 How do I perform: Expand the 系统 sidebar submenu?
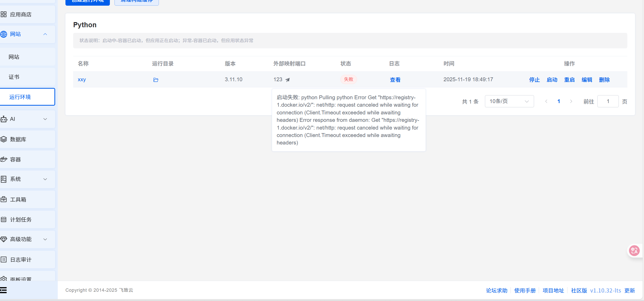[45, 179]
